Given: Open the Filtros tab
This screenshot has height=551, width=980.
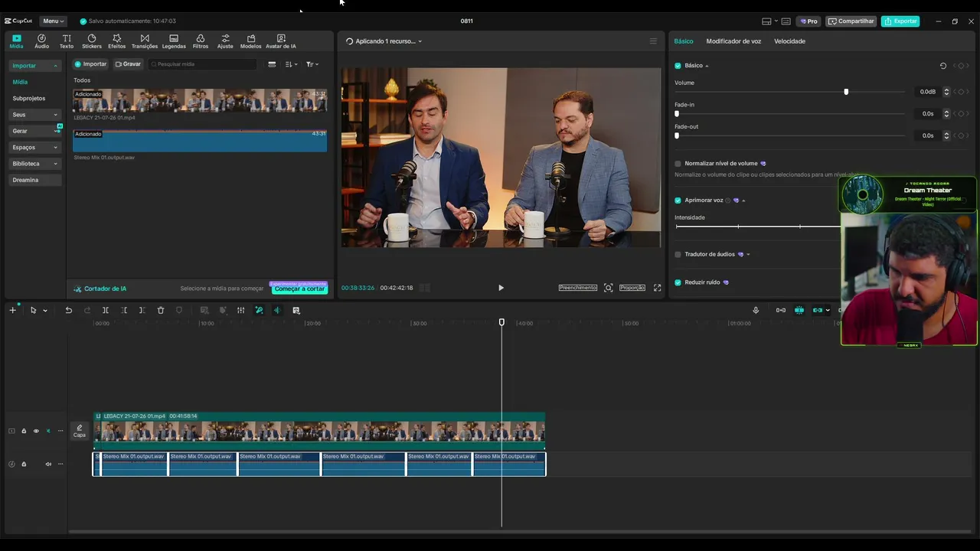Looking at the screenshot, I should coord(200,41).
